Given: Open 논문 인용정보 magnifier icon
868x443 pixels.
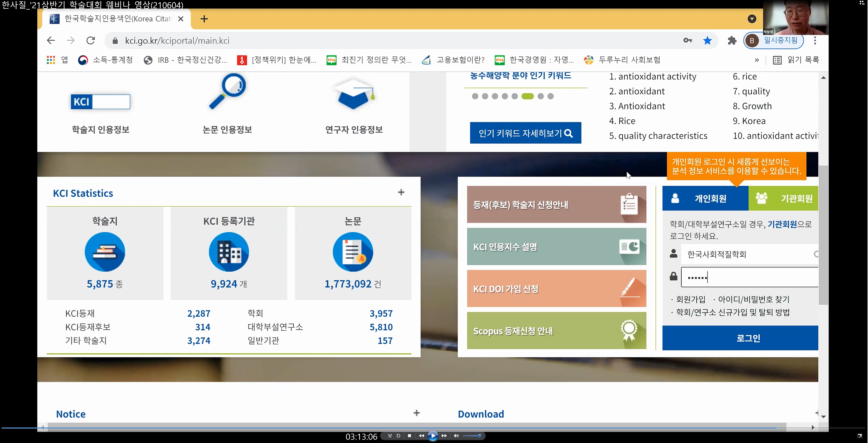Looking at the screenshot, I should coord(228,91).
